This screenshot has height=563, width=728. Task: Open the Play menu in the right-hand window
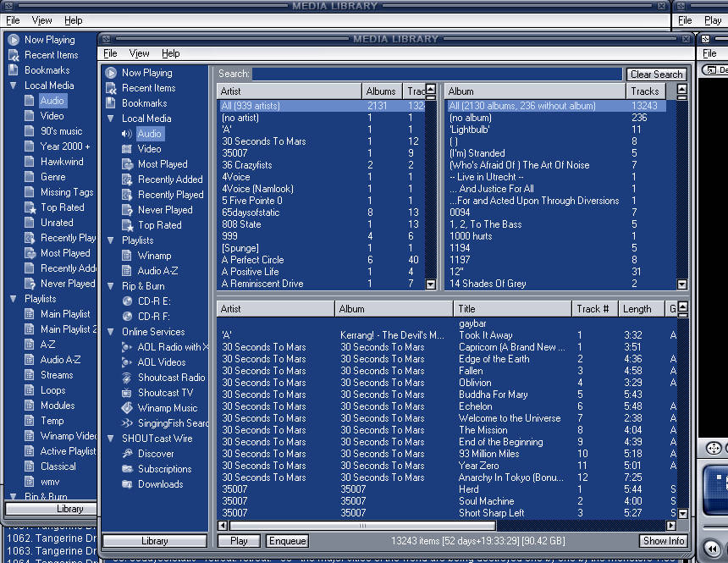pos(713,20)
